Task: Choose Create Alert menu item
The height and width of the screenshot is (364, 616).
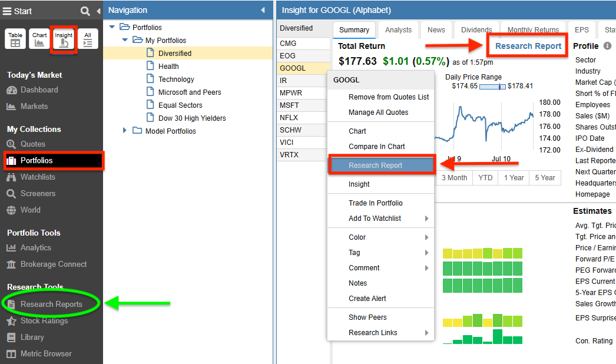Action: pos(380,299)
